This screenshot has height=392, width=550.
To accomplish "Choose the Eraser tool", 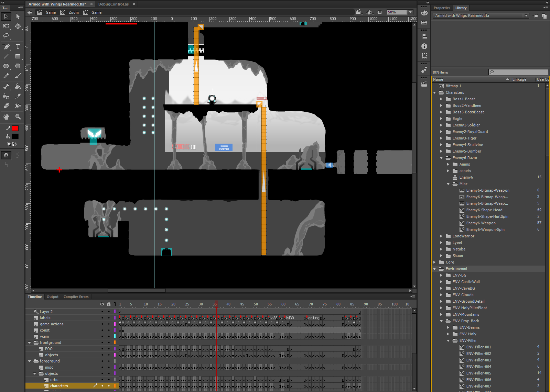I will [x=6, y=106].
